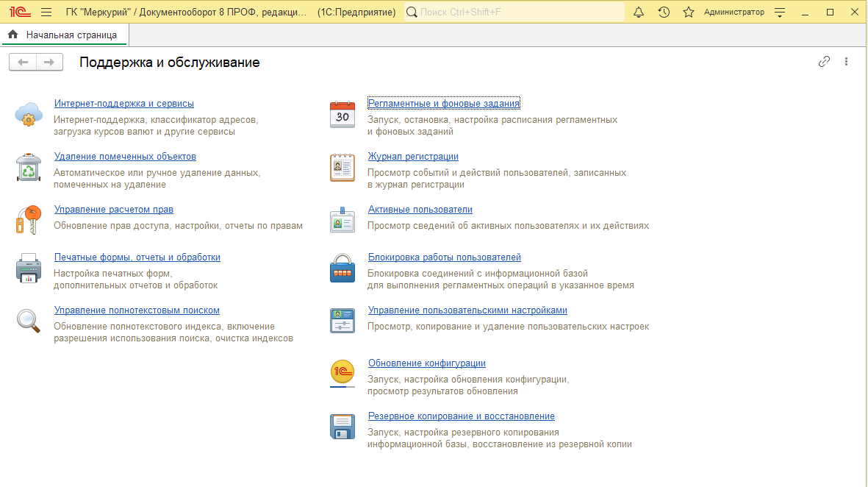Maximize the application window
Viewport: 868px width, 487px height.
(830, 12)
